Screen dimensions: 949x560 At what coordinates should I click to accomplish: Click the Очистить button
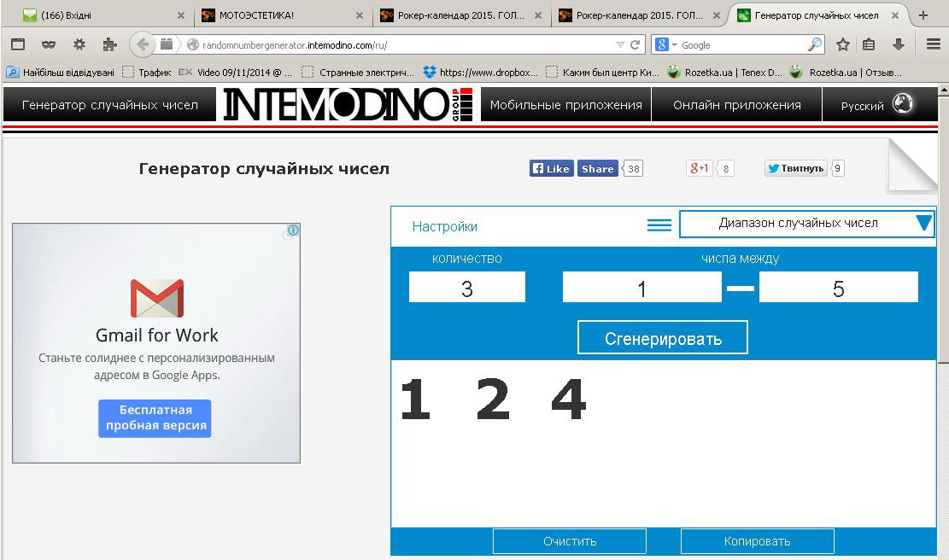tap(569, 541)
